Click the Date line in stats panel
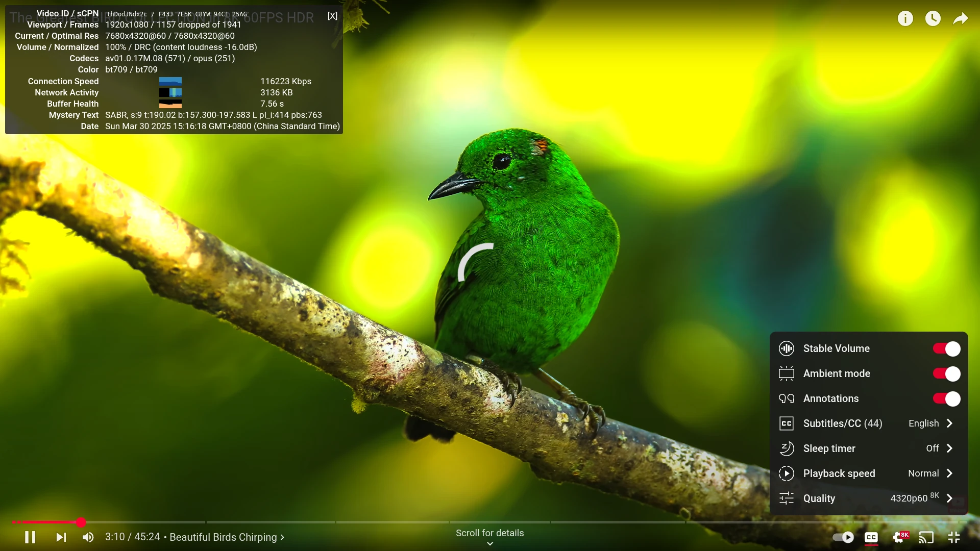Image resolution: width=980 pixels, height=551 pixels. pyautogui.click(x=223, y=126)
